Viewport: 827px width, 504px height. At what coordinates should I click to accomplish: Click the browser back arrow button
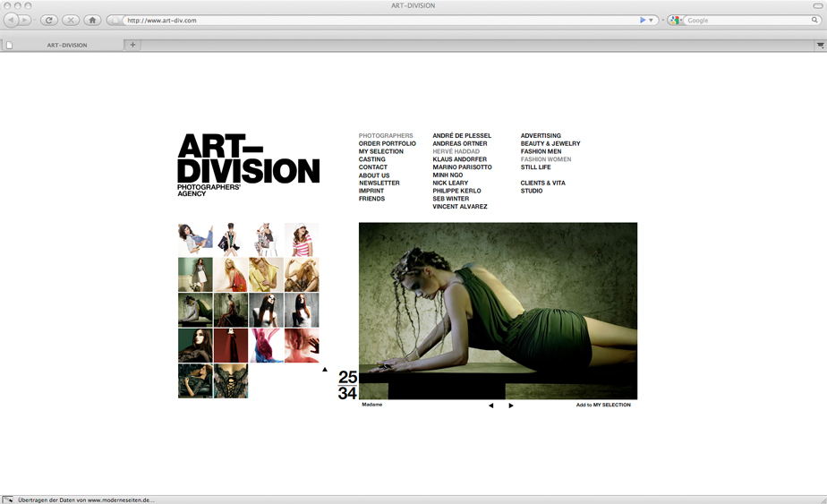12,20
